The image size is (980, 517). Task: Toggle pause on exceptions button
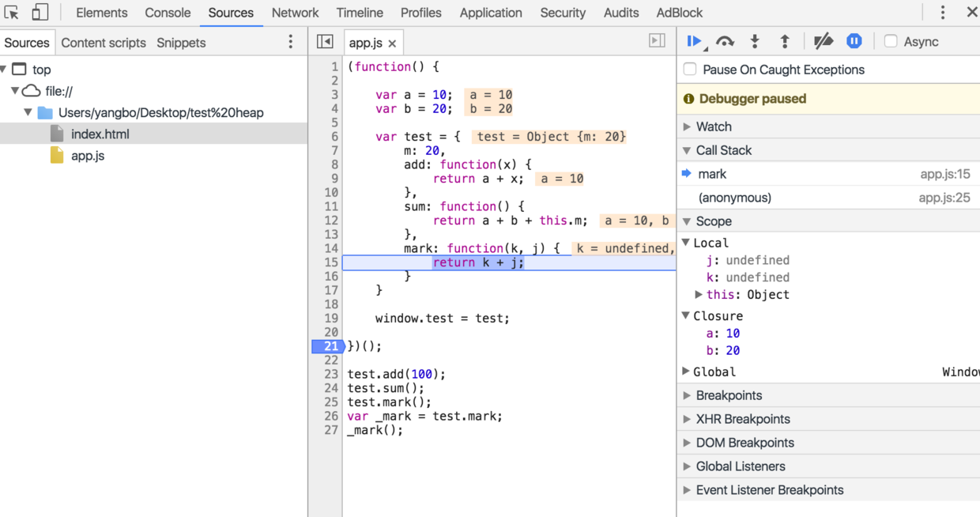[854, 41]
